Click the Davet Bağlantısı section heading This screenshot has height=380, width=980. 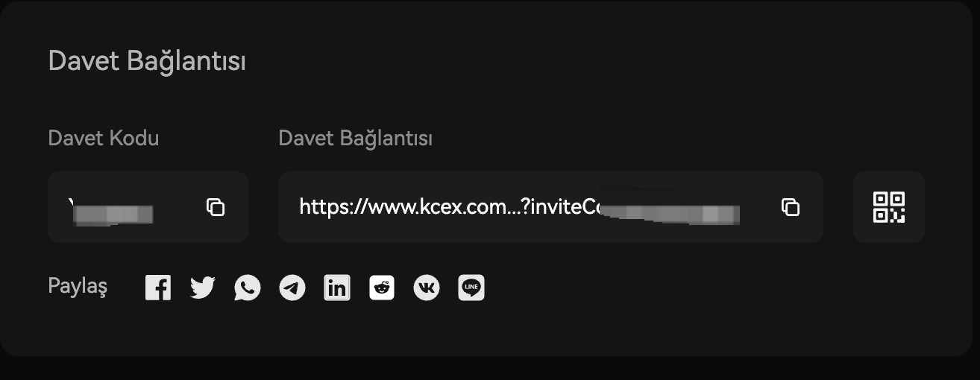pos(147,61)
